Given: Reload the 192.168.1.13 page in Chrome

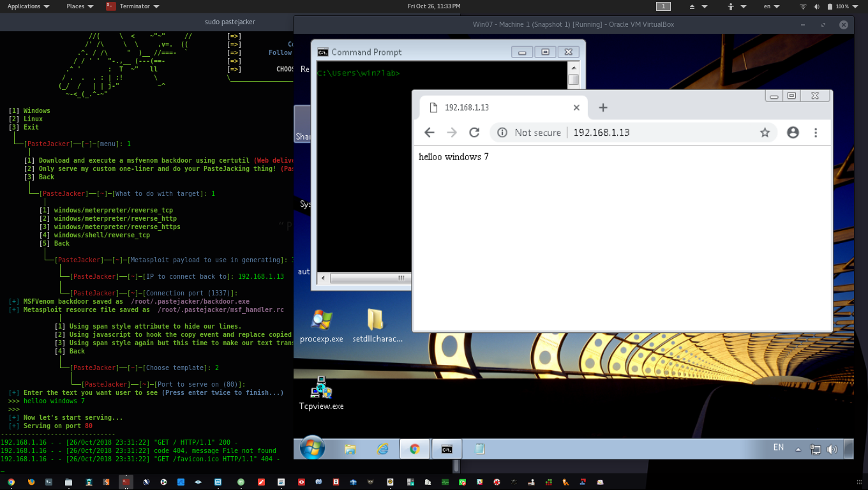Looking at the screenshot, I should click(x=474, y=133).
